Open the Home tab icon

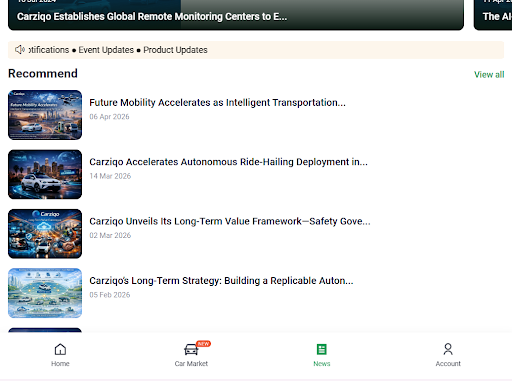[60, 349]
